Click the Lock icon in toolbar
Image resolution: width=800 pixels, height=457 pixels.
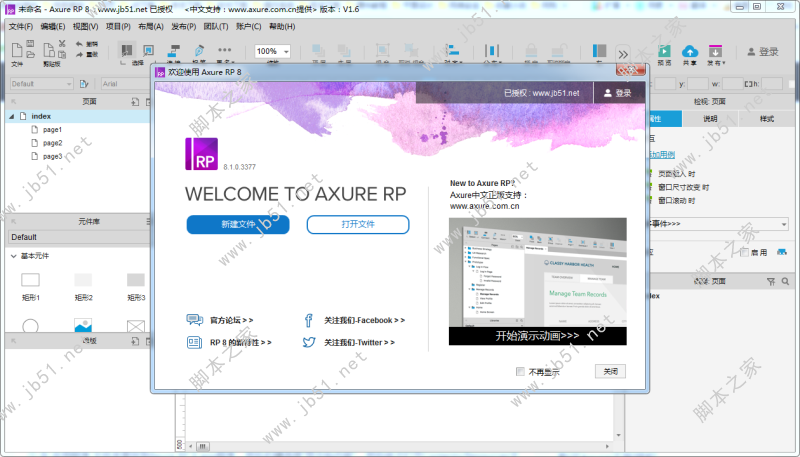(x=531, y=50)
